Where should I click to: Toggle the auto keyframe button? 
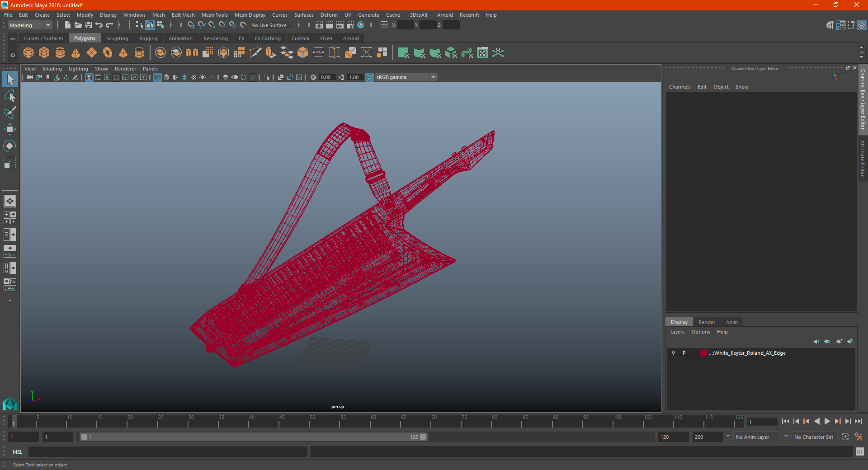click(845, 437)
